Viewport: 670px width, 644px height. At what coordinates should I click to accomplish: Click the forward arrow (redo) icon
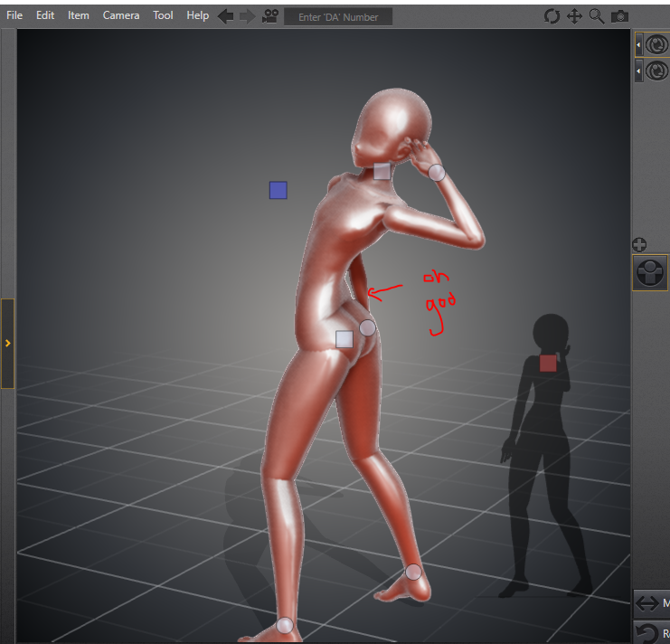[247, 16]
